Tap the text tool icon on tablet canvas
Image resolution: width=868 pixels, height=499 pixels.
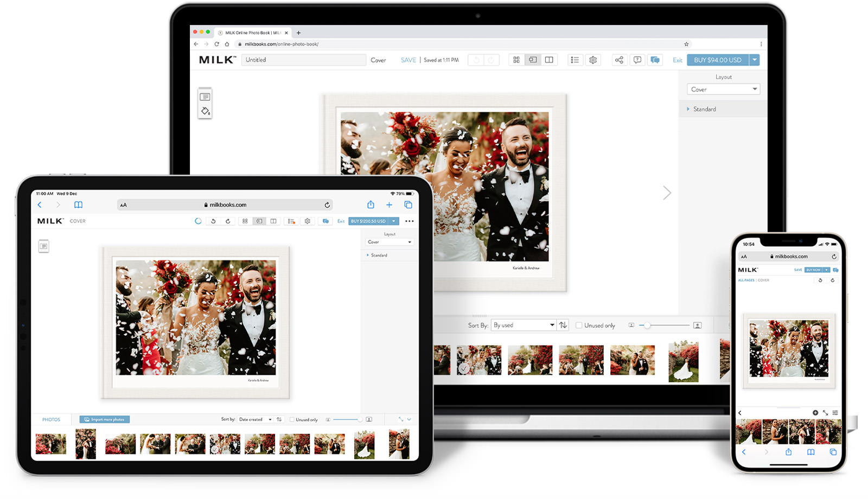click(x=44, y=246)
